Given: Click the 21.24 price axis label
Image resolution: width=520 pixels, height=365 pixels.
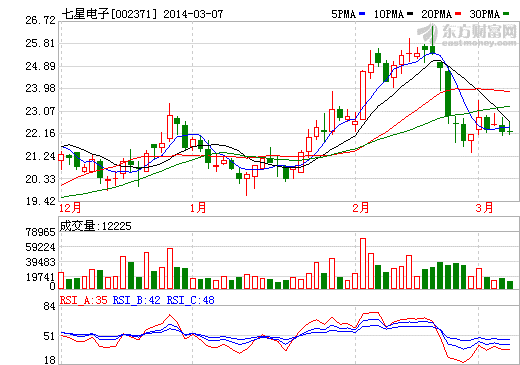Looking at the screenshot, I should coord(40,156).
